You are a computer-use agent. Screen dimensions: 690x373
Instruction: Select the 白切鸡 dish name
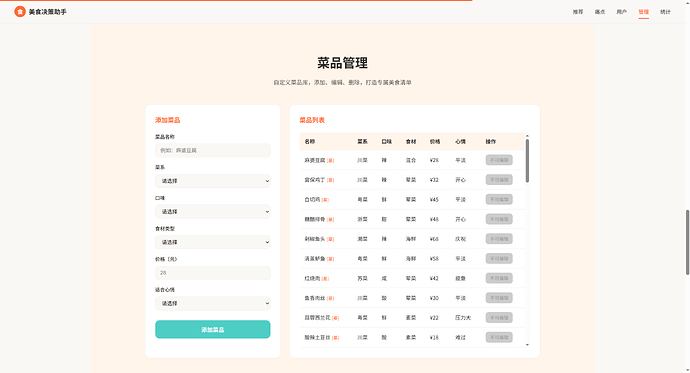tap(312, 199)
